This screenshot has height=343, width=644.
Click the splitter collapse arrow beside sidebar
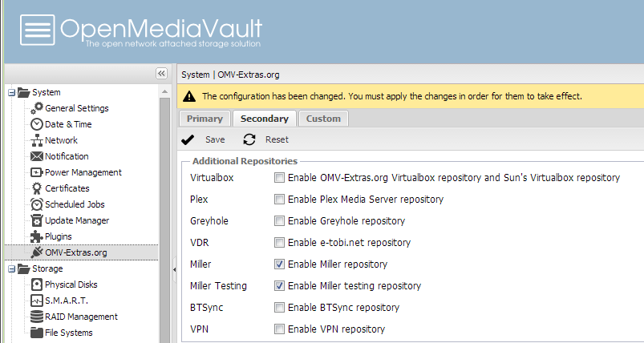174,269
